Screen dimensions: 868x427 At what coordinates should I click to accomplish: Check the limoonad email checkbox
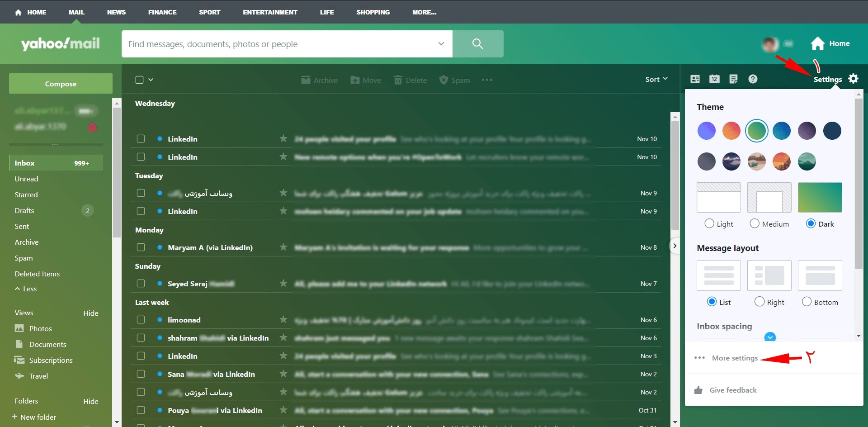[x=141, y=320]
